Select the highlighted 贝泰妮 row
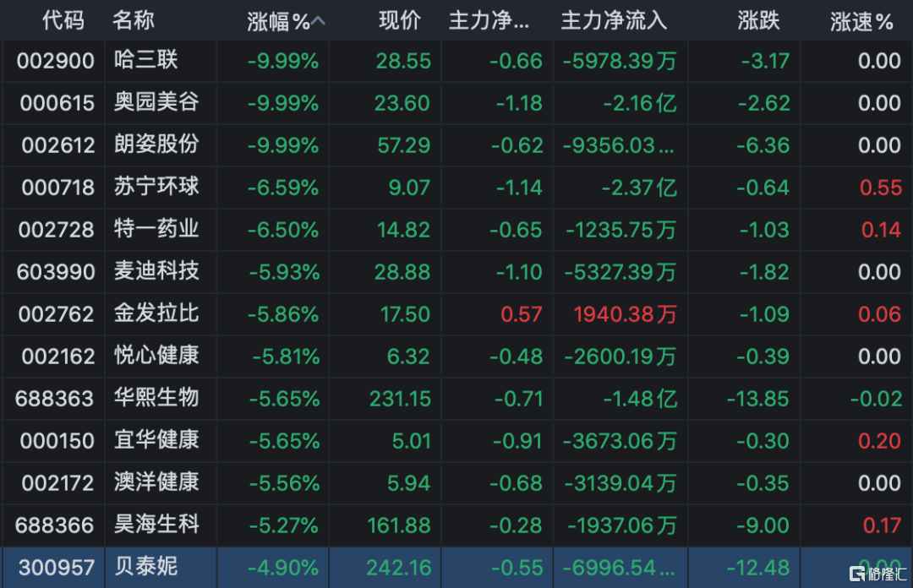 coord(456,567)
